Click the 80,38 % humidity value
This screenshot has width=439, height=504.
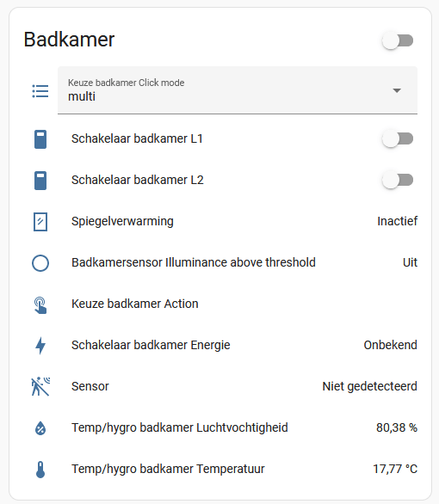click(x=397, y=427)
